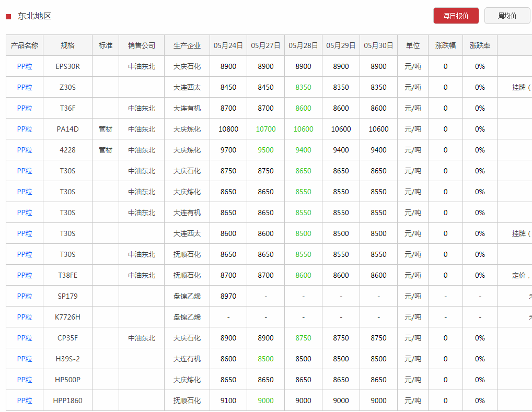Click 8970 price in SP179 row
Screen dimensions: 532x412
[228, 297]
